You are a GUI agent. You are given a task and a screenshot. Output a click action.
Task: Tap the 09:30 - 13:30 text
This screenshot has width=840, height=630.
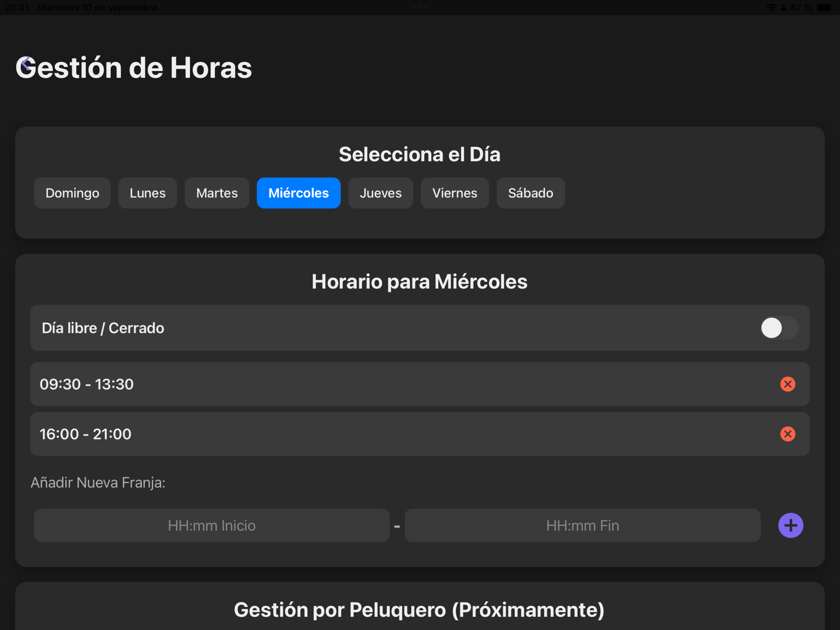point(87,384)
